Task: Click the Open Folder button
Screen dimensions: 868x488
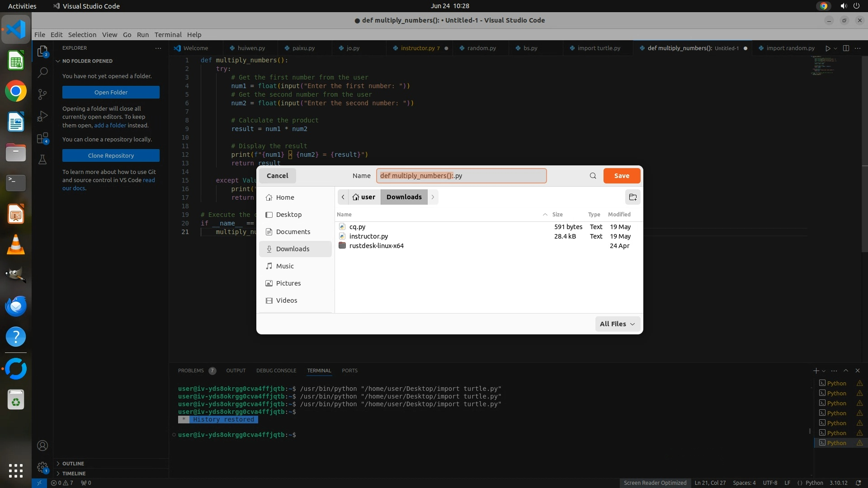Action: pos(111,92)
